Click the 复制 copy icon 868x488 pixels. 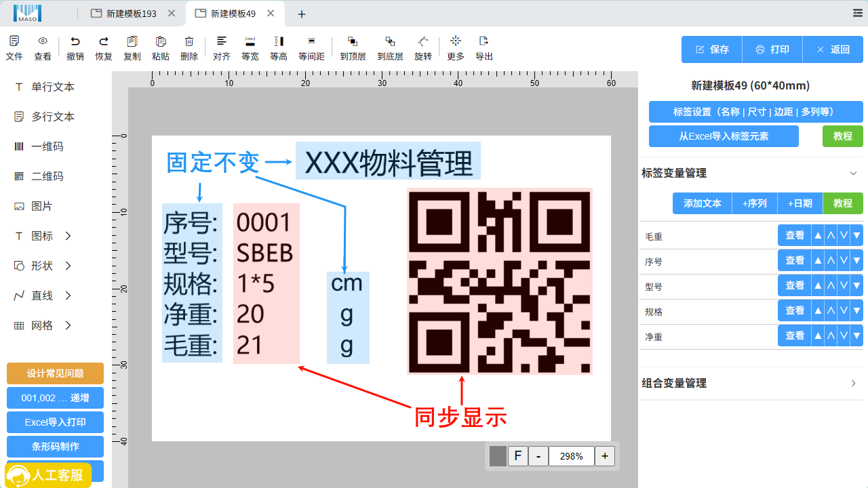point(132,41)
